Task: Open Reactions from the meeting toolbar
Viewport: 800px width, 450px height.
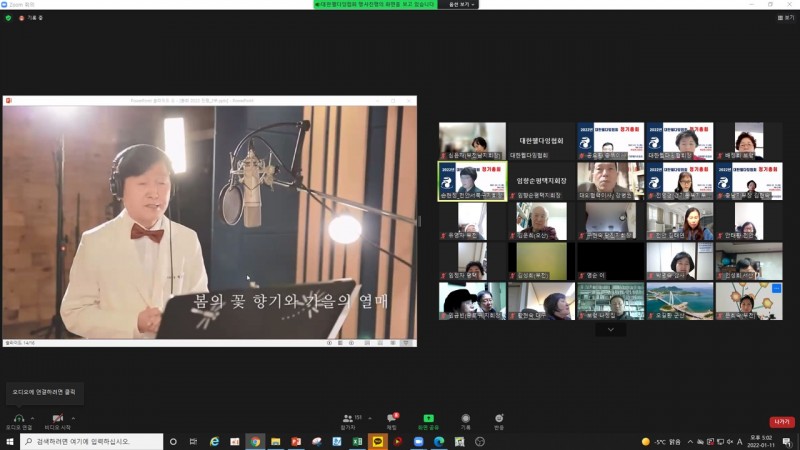Action: point(499,419)
